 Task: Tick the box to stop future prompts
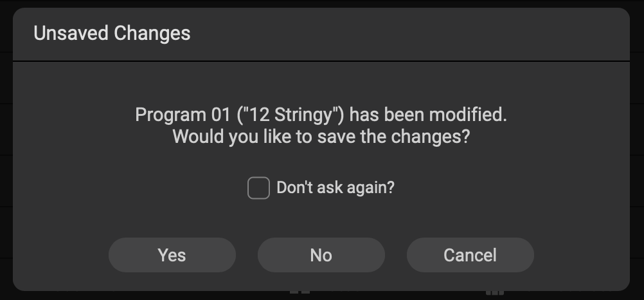pyautogui.click(x=258, y=189)
